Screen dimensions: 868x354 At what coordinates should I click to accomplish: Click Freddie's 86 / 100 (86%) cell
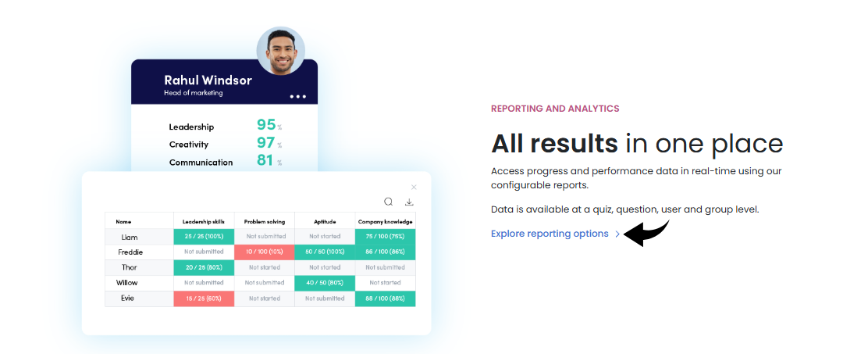(386, 252)
